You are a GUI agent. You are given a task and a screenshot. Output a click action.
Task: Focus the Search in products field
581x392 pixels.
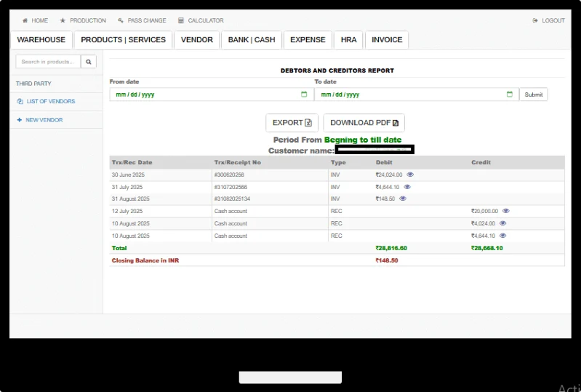point(48,62)
